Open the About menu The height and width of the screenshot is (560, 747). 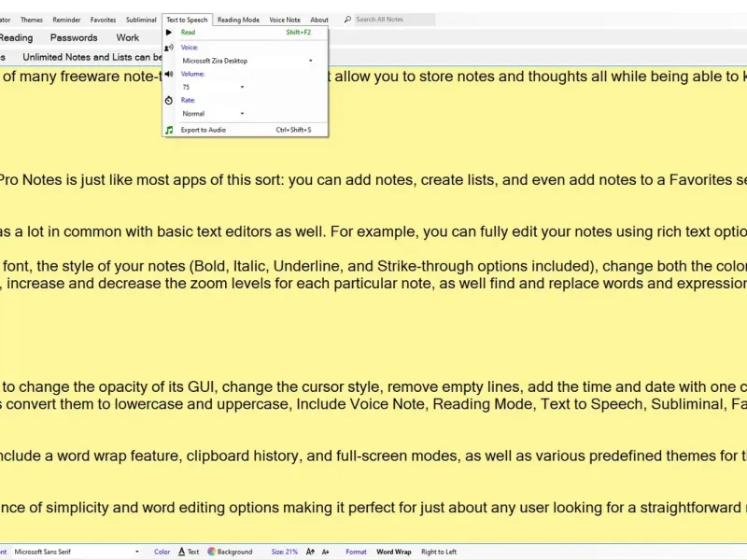(x=319, y=20)
